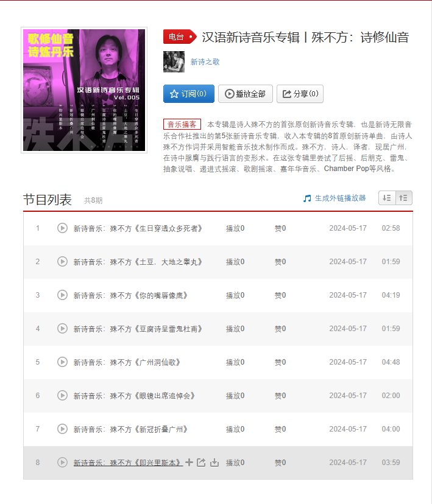Click download icon on track 8

point(214,463)
